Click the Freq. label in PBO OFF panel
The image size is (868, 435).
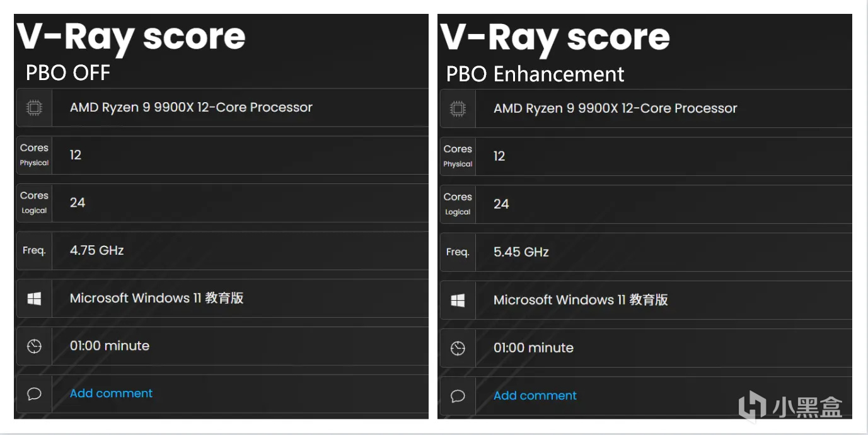tap(34, 250)
